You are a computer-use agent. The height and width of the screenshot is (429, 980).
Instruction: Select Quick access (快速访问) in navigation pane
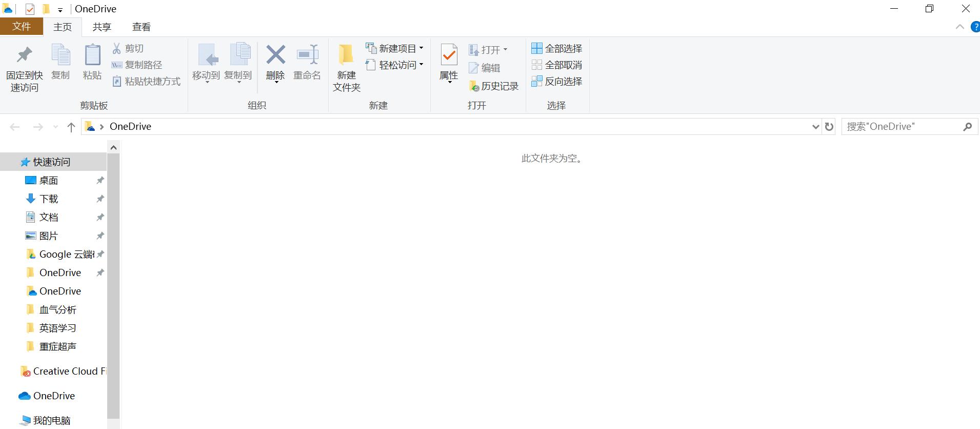[x=53, y=162]
